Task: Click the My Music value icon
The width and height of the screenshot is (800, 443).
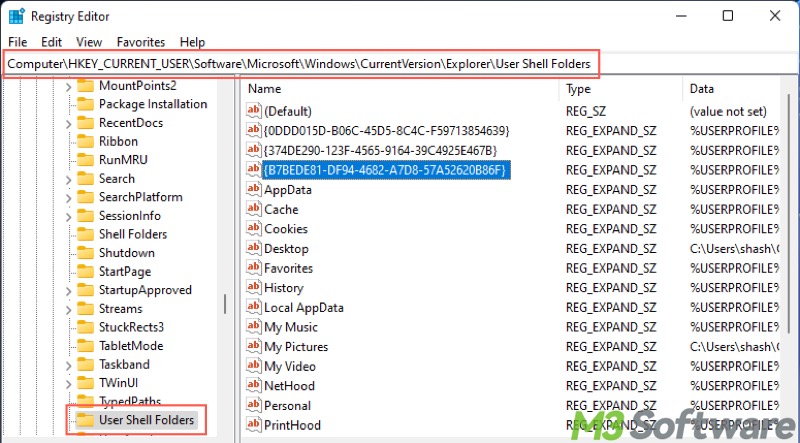Action: 254,326
